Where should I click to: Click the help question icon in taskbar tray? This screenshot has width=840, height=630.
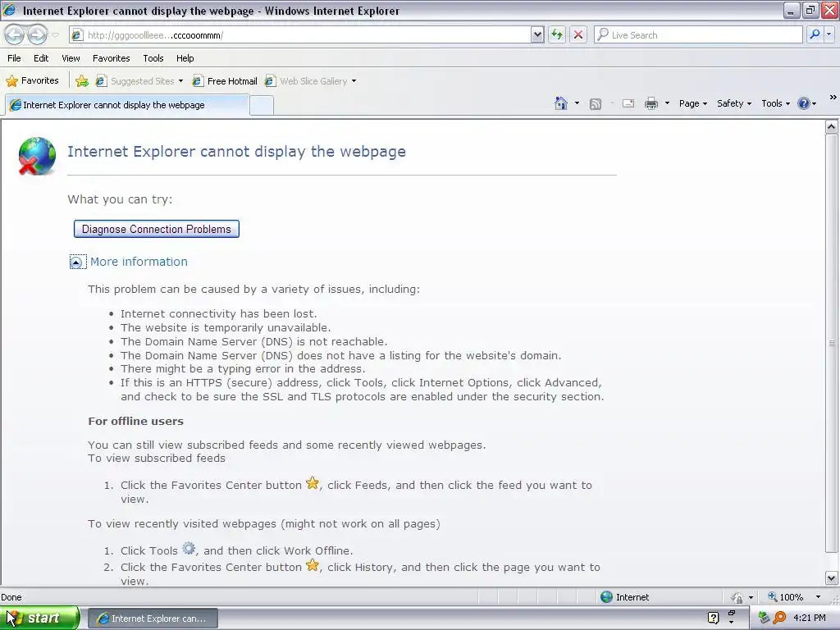tap(713, 619)
